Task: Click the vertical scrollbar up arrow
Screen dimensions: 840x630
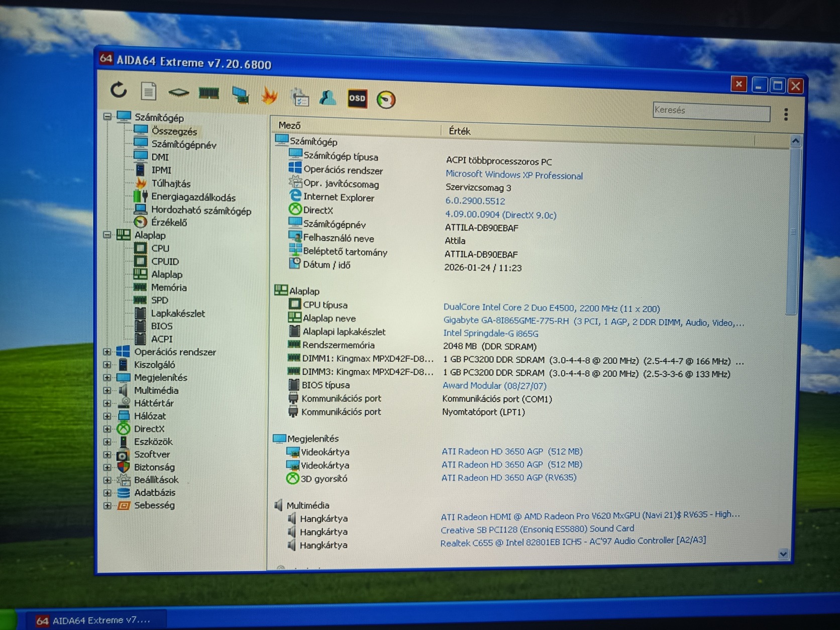Action: coord(795,141)
